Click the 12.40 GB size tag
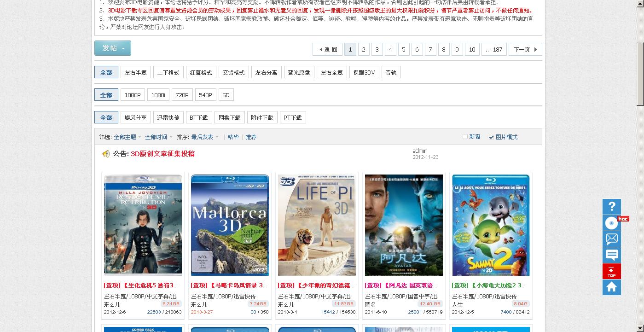Viewport: 644px width, 332px height. (x=430, y=304)
